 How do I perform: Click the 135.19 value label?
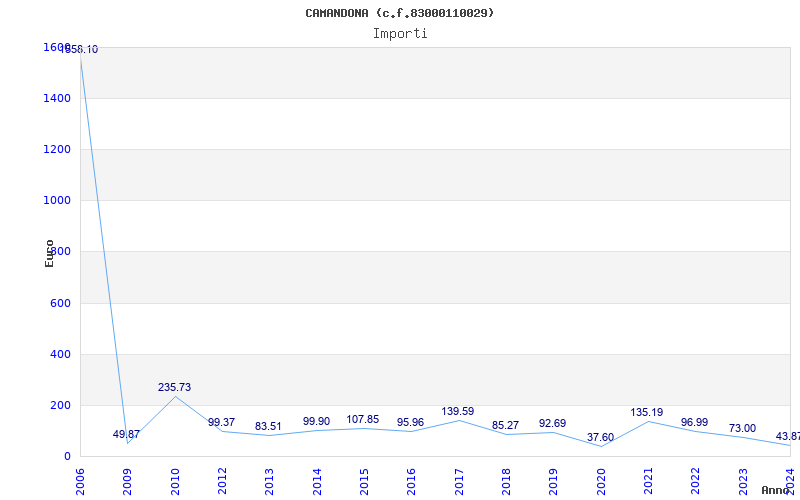point(646,412)
